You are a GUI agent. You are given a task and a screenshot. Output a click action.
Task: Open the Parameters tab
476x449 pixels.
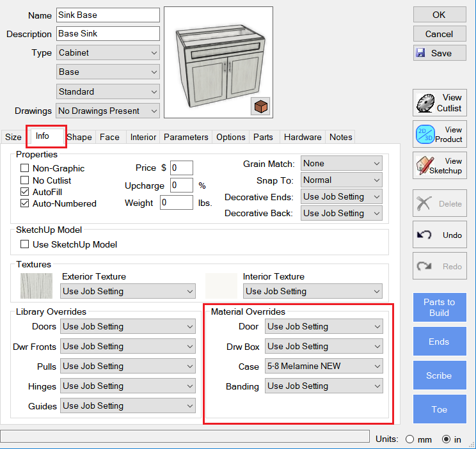click(x=186, y=137)
